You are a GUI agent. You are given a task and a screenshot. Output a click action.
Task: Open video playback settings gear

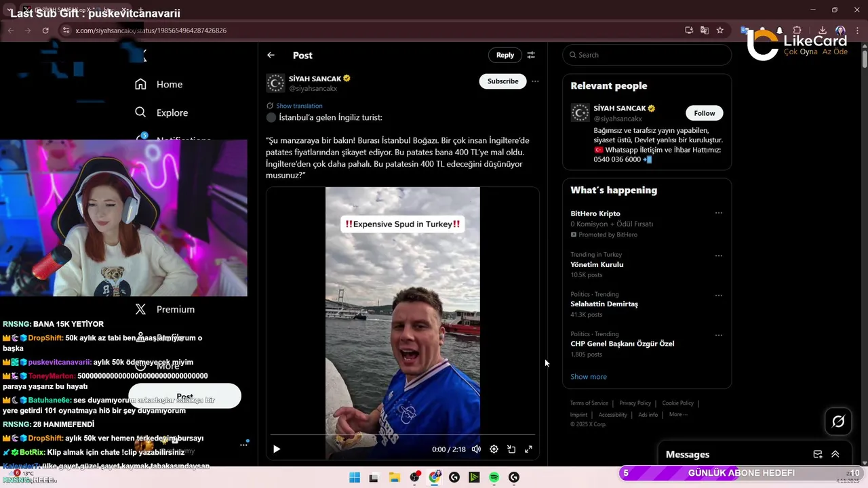point(494,449)
